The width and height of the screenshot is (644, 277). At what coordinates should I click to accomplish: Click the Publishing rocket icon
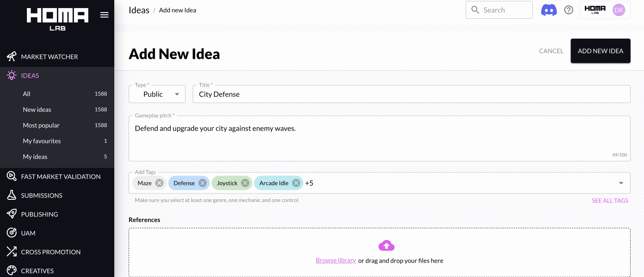click(12, 214)
